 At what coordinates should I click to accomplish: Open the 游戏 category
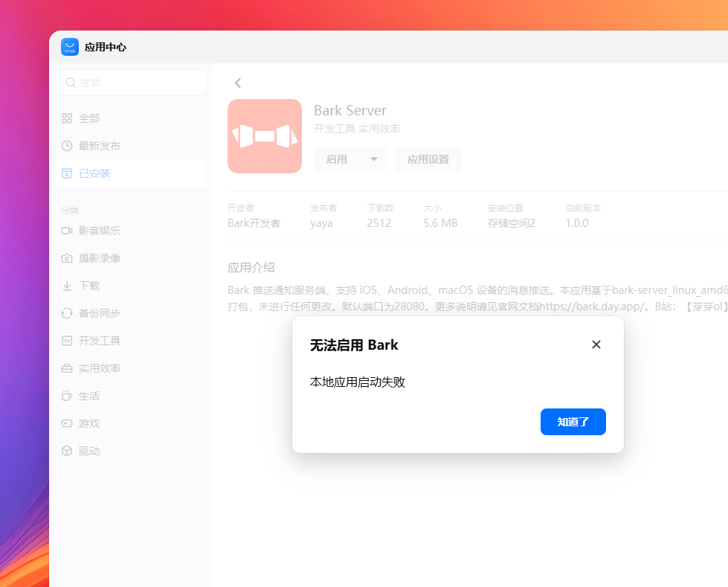point(130,423)
